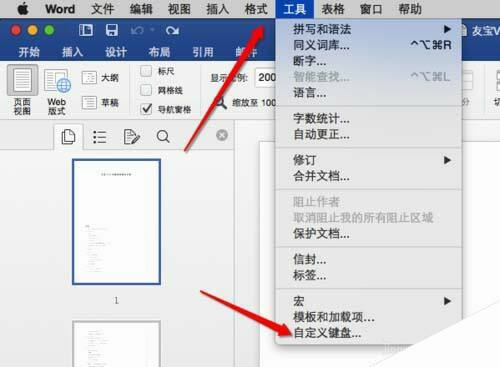The height and width of the screenshot is (367, 500).
Task: Switch to the 布局 ribbon tab
Action: [159, 52]
